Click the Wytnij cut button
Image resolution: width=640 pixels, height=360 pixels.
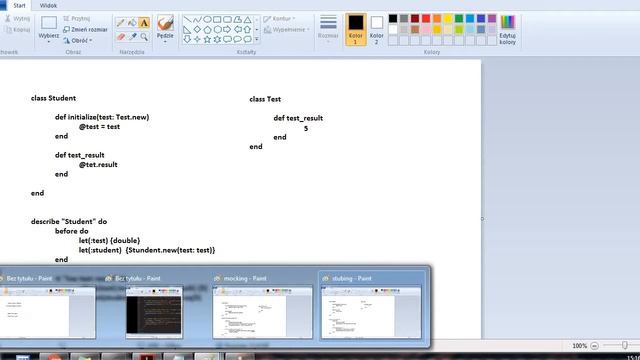point(18,19)
